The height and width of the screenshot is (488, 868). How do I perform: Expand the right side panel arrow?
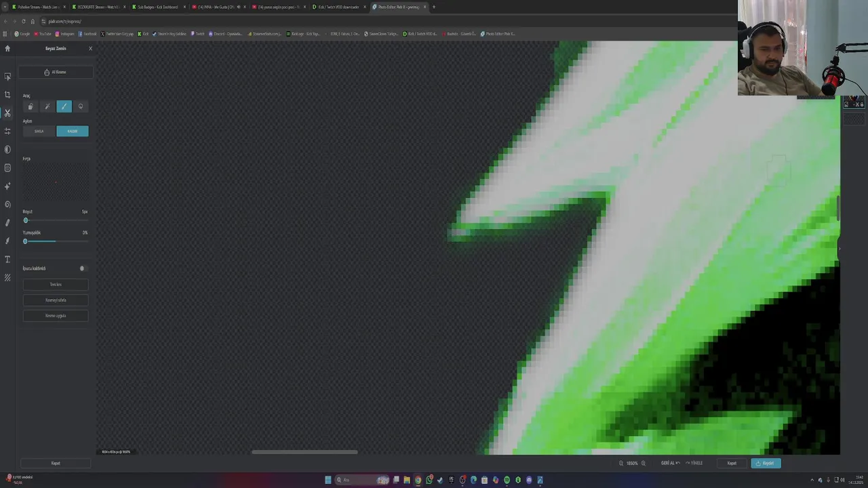tap(839, 248)
